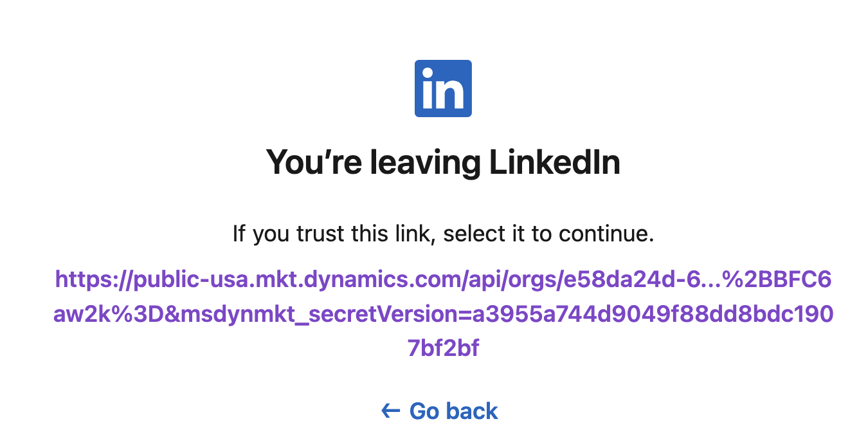This screenshot has height=448, width=868.
Task: Select the LinkedIn brand square icon
Action: [444, 88]
